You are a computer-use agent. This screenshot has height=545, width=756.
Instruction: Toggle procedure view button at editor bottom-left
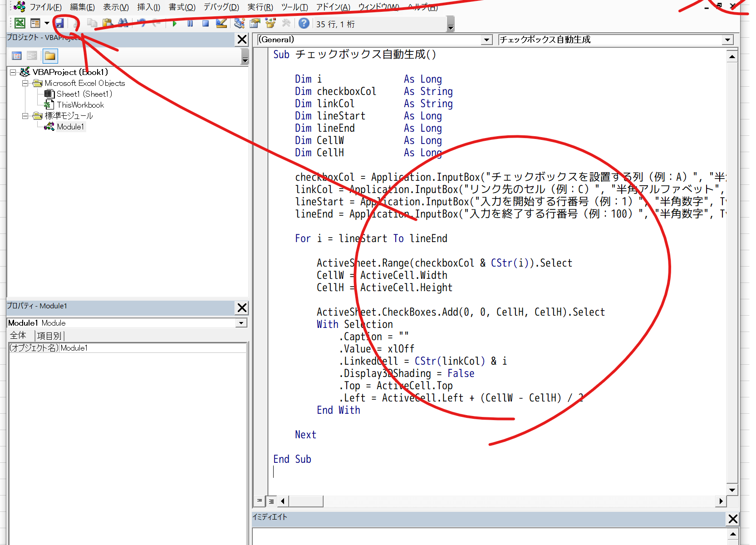260,501
